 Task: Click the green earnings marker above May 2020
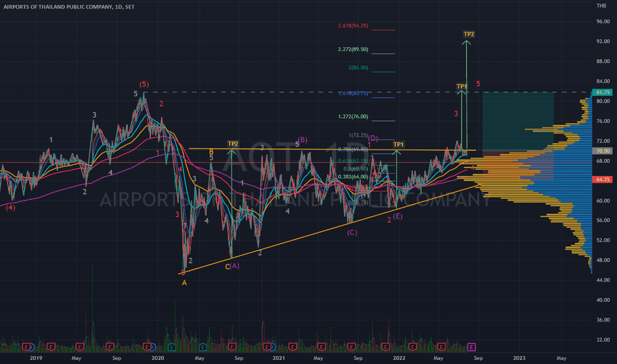coord(203,347)
